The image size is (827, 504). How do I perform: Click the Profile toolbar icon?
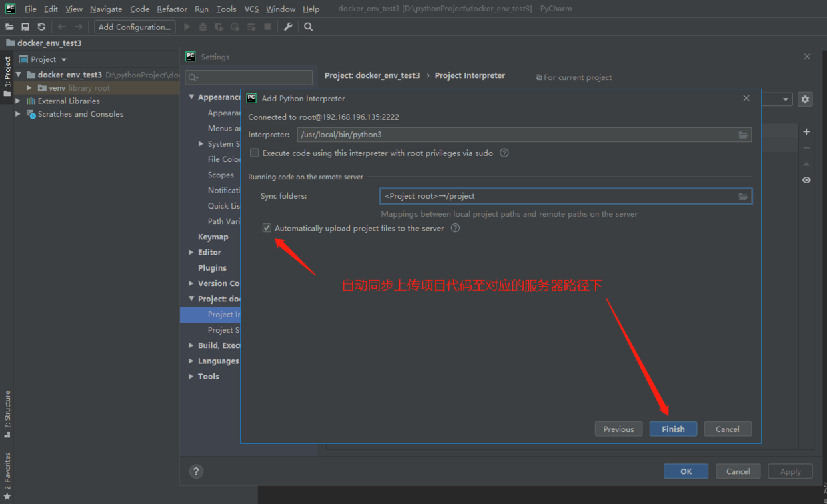point(235,27)
